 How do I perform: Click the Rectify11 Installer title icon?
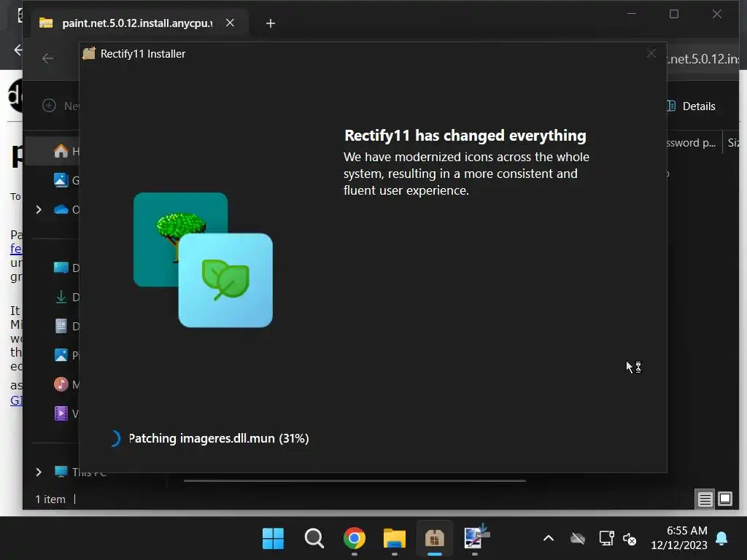[89, 53]
